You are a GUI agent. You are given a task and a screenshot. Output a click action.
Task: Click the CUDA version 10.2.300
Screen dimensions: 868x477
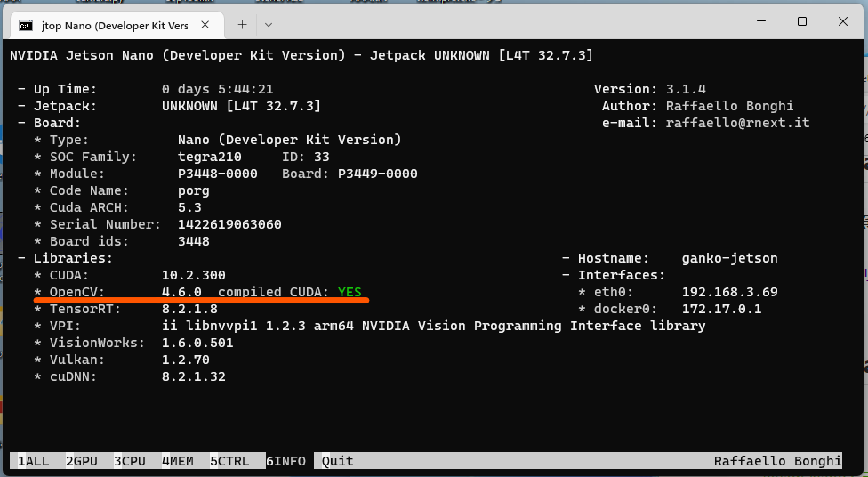(194, 275)
